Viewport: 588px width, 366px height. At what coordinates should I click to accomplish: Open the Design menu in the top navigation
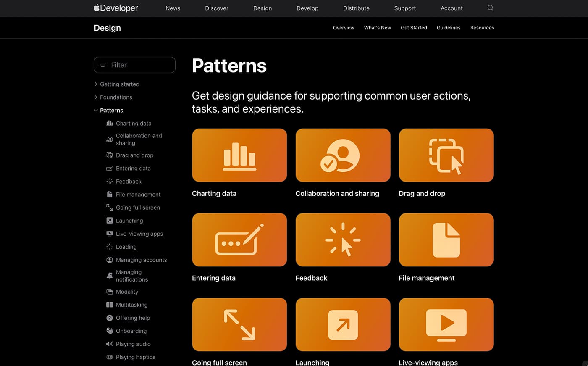coord(262,8)
